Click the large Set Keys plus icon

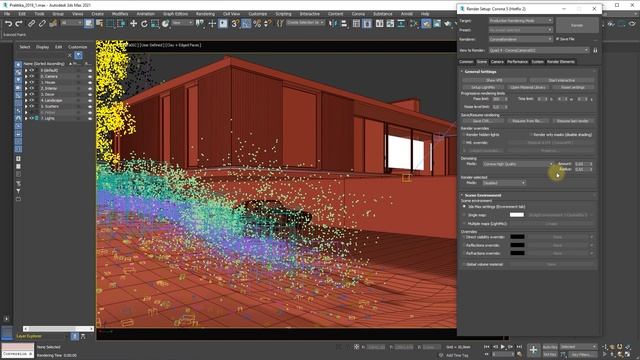coord(533,350)
